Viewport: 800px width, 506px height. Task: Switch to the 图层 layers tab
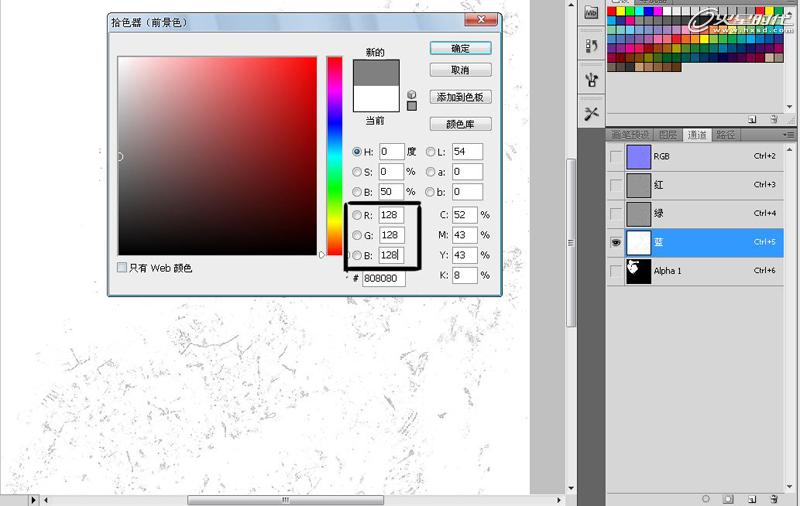pyautogui.click(x=667, y=135)
